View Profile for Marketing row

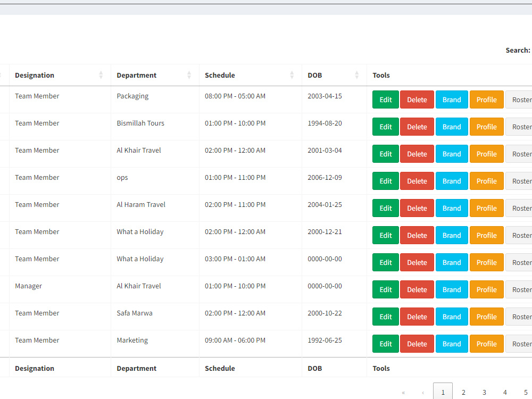point(487,344)
